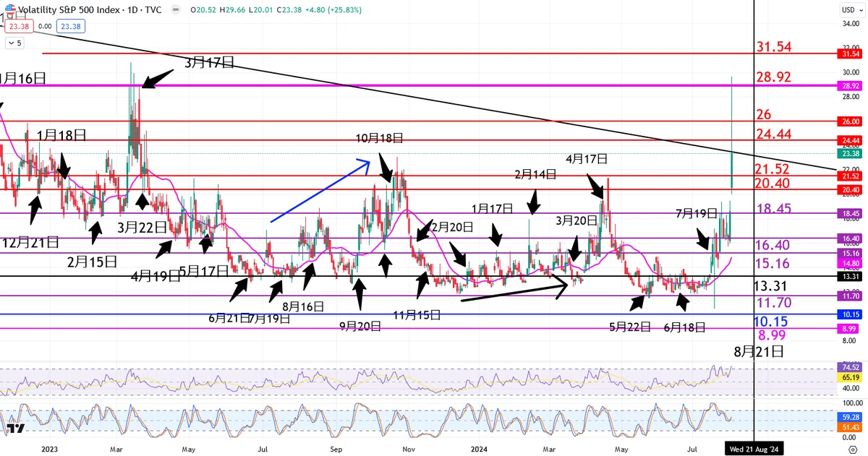Click the 31.54 red price tag on the axis

click(x=851, y=53)
